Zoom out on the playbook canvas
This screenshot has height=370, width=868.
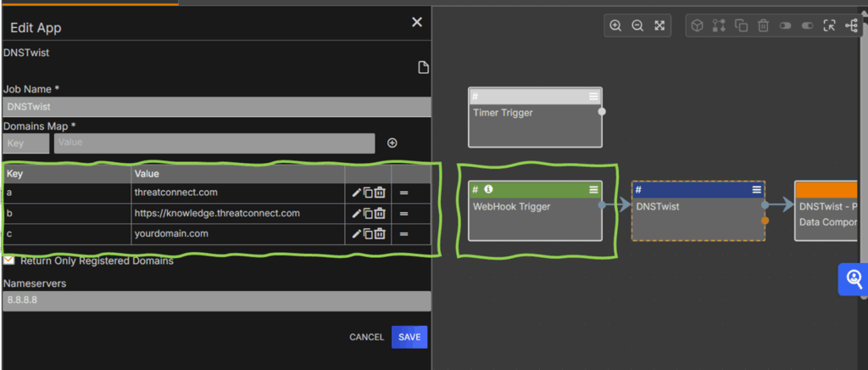(x=637, y=25)
